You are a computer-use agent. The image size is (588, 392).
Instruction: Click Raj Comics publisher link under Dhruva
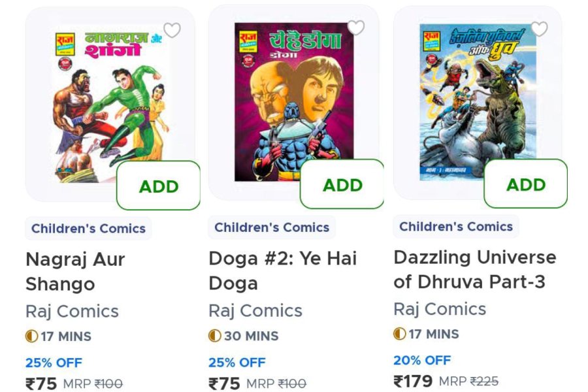click(439, 308)
